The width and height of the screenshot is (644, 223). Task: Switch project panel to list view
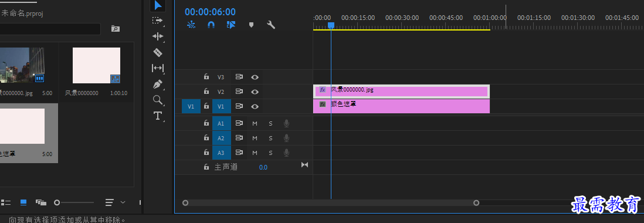pyautogui.click(x=6, y=202)
